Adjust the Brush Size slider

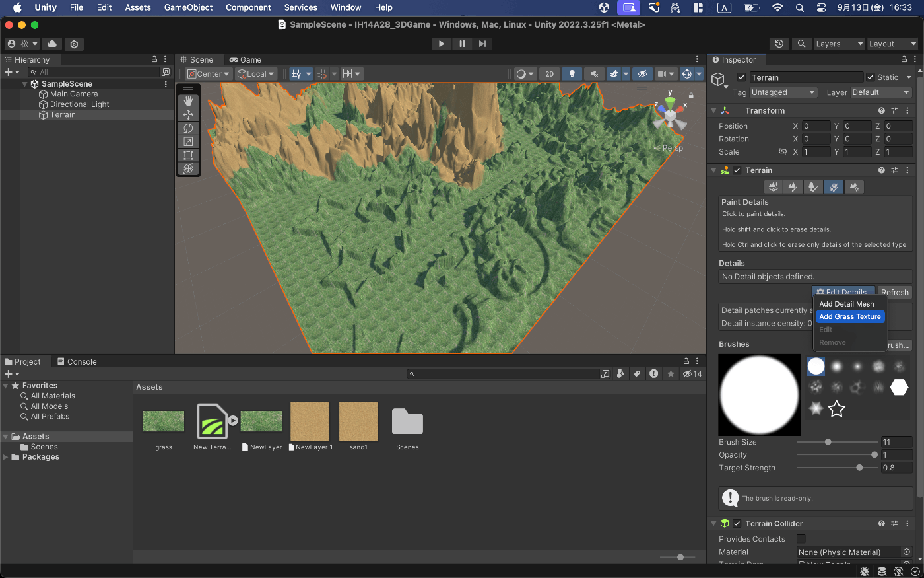[837, 442]
